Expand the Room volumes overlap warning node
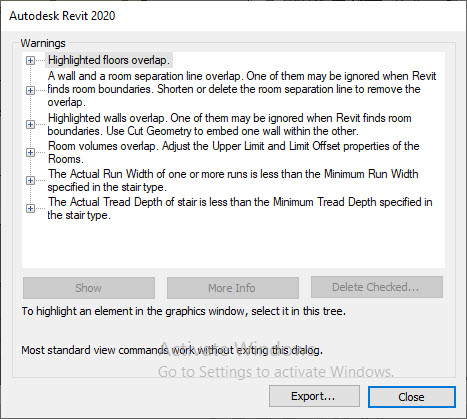The image size is (467, 419). point(30,152)
